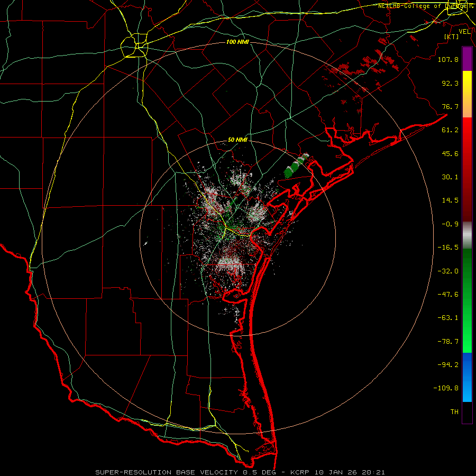The height and width of the screenshot is (476, 476).
Task: Click the 107.8 velocity legend value
Action: pyautogui.click(x=448, y=59)
